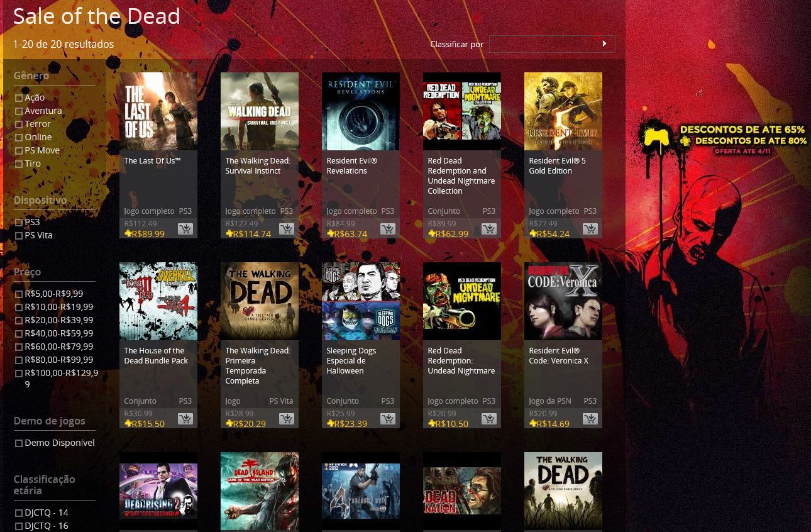Screen dimensions: 811x532
Task: Click the arrow on the sort box
Action: coord(604,44)
